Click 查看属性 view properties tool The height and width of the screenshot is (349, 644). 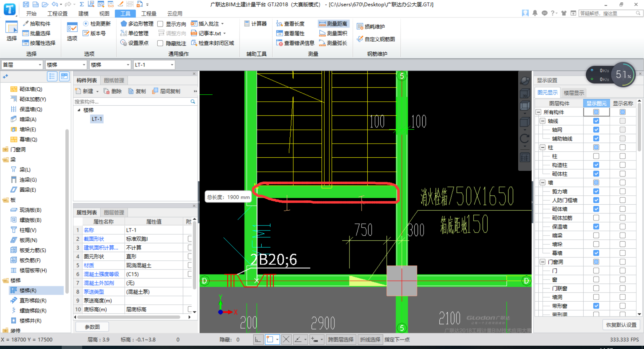290,33
